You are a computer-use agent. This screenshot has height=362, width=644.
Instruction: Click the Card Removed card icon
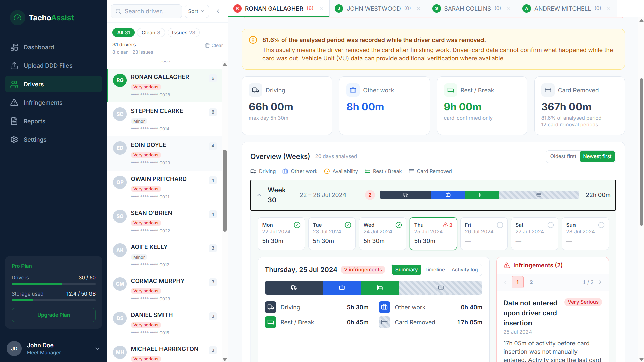pos(548,90)
